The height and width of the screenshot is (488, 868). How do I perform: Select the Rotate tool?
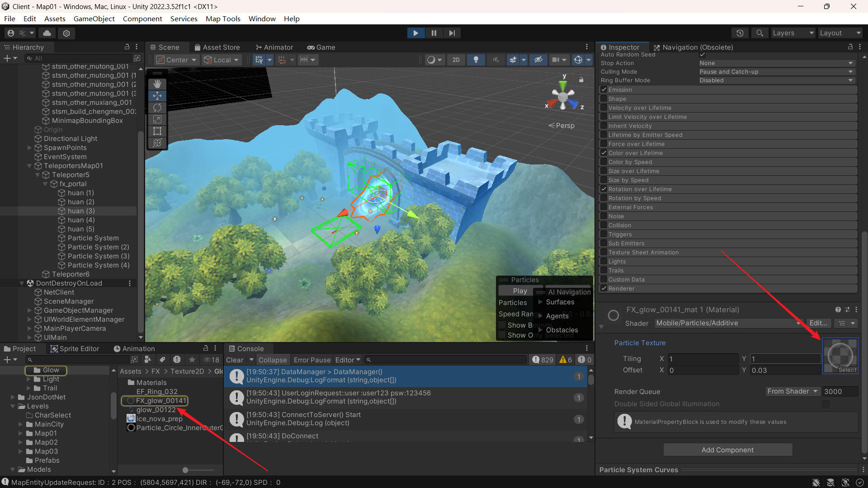click(157, 108)
